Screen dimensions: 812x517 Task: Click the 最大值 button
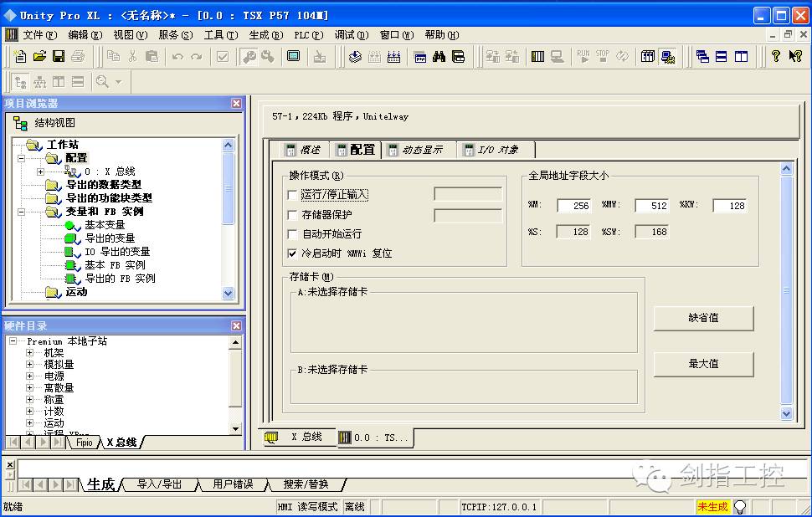pyautogui.click(x=703, y=364)
